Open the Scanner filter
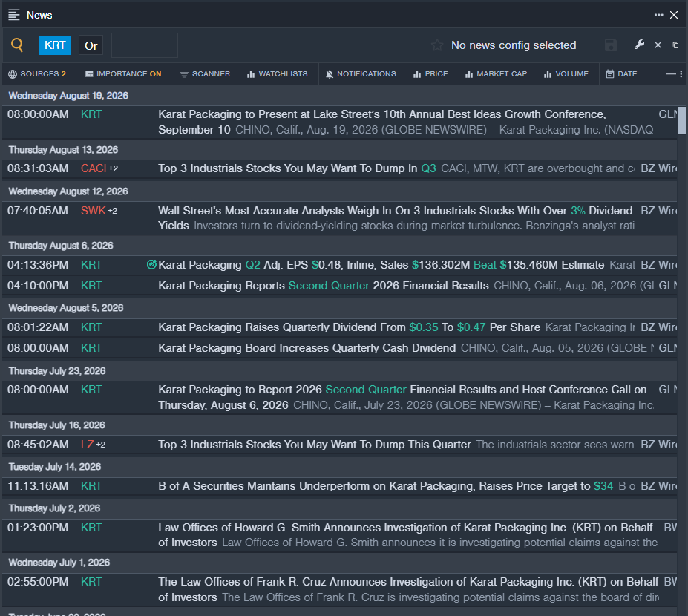The image size is (688, 616). click(x=205, y=73)
